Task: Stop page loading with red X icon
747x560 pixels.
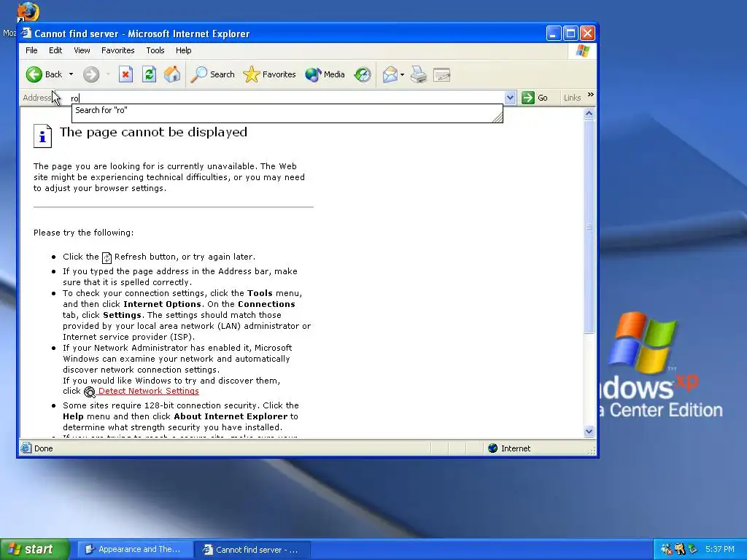Action: coord(125,74)
